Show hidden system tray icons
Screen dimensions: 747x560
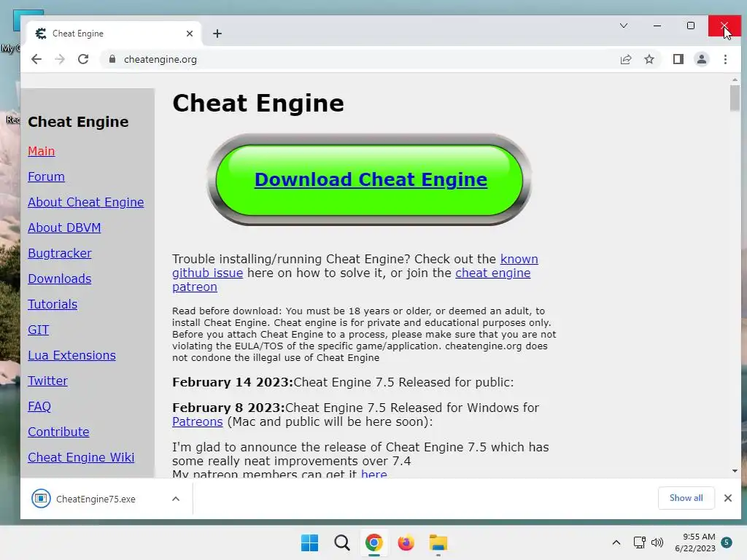pos(616,542)
